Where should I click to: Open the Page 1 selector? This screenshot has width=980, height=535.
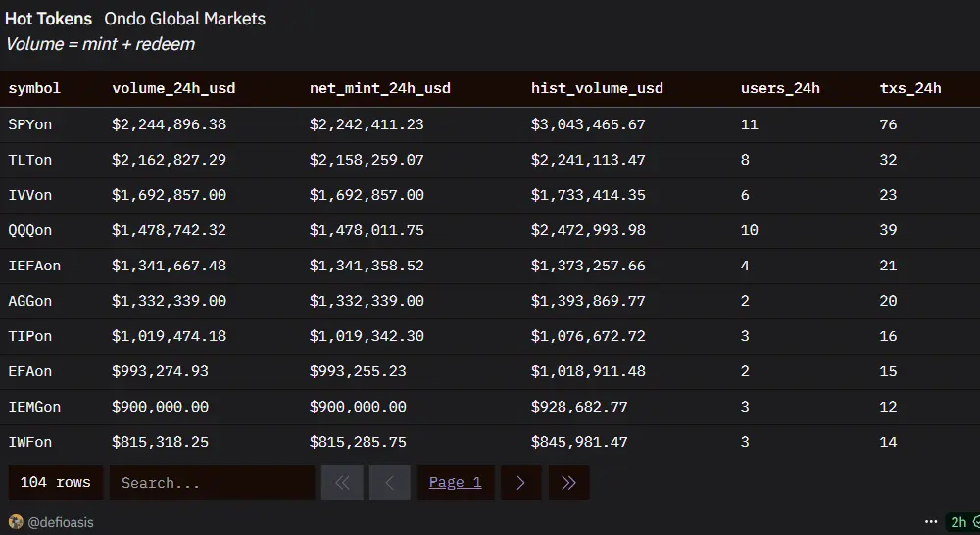(x=455, y=482)
